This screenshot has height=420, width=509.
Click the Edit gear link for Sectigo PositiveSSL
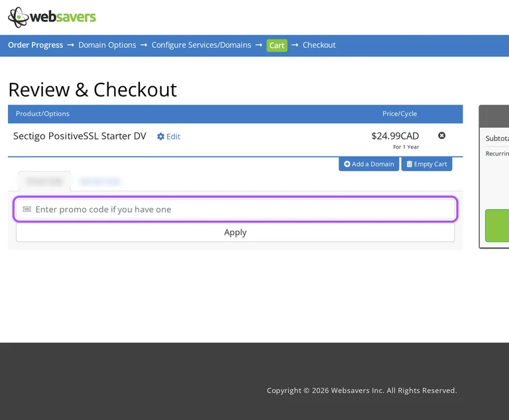pyautogui.click(x=168, y=136)
